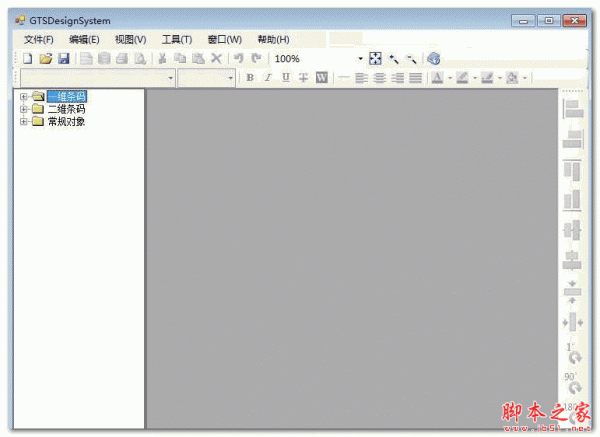600x437 pixels.
Task: Minimize the GTSDesignSystem window
Action: (523, 21)
